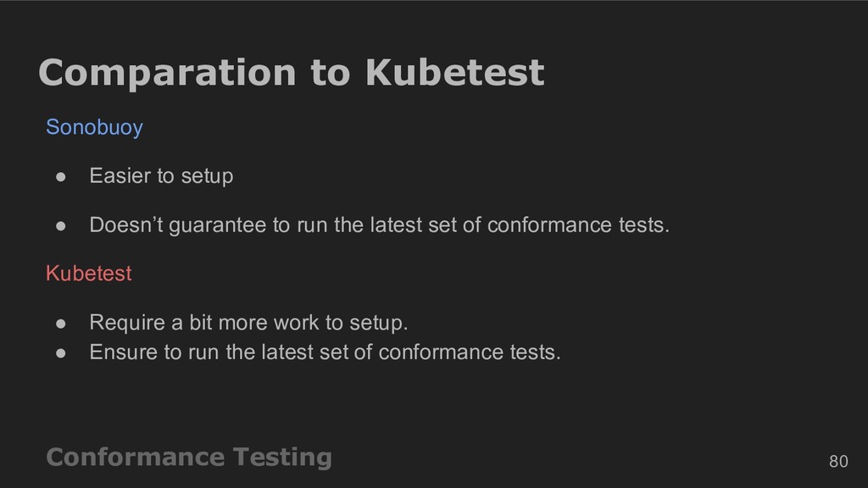Click the word 'Comparation' in the title
Image resolution: width=868 pixels, height=488 pixels.
[167, 74]
